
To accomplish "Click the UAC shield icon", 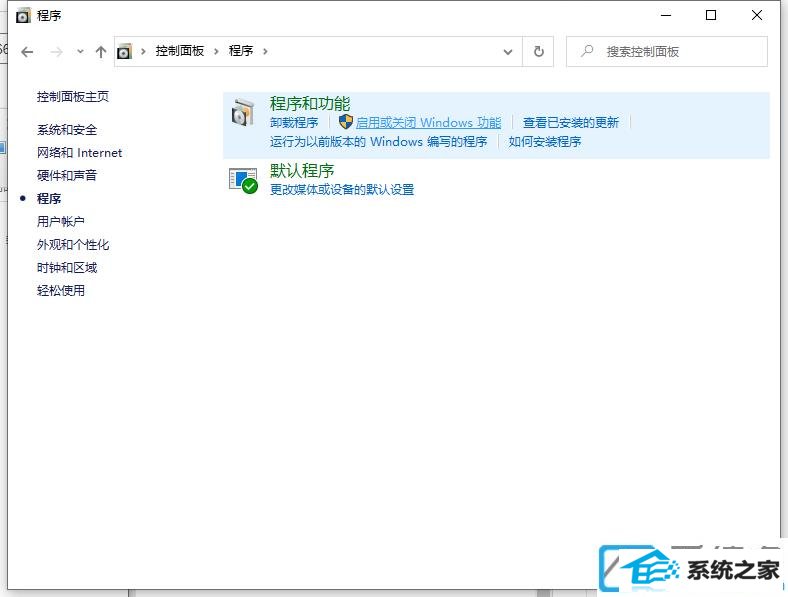I will [346, 122].
